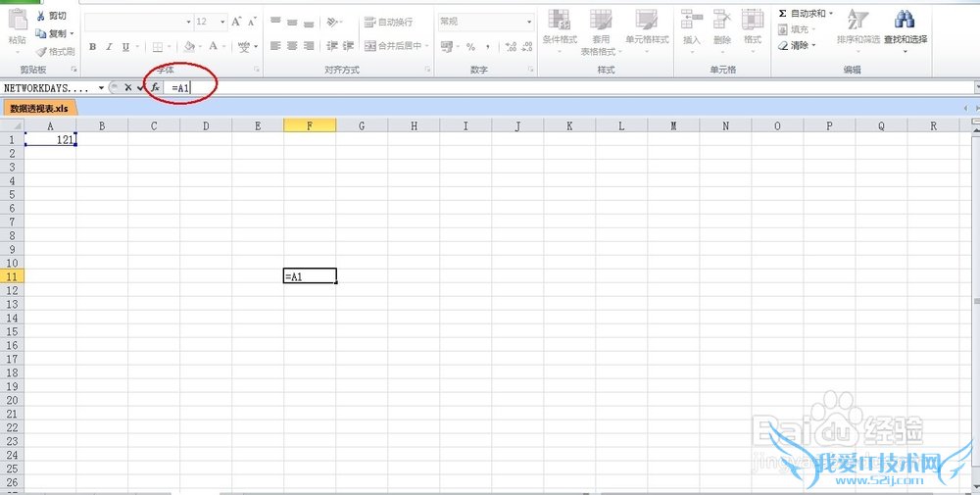This screenshot has height=495, width=980.
Task: Select the Format Painter (格式刷) brush
Action: tap(55, 51)
